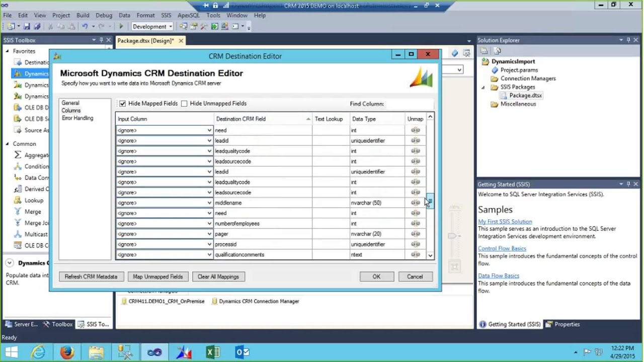Click the Data Type column header
The width and height of the screenshot is (644, 362).
coord(377,119)
